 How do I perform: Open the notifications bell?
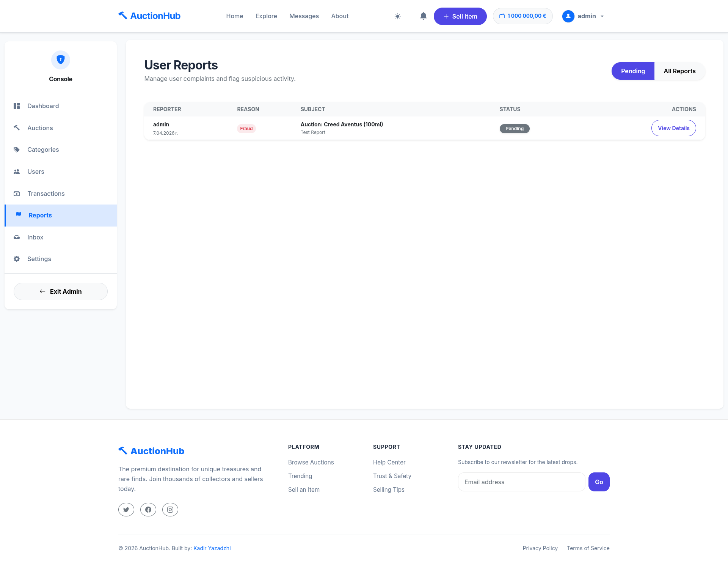[x=424, y=16]
